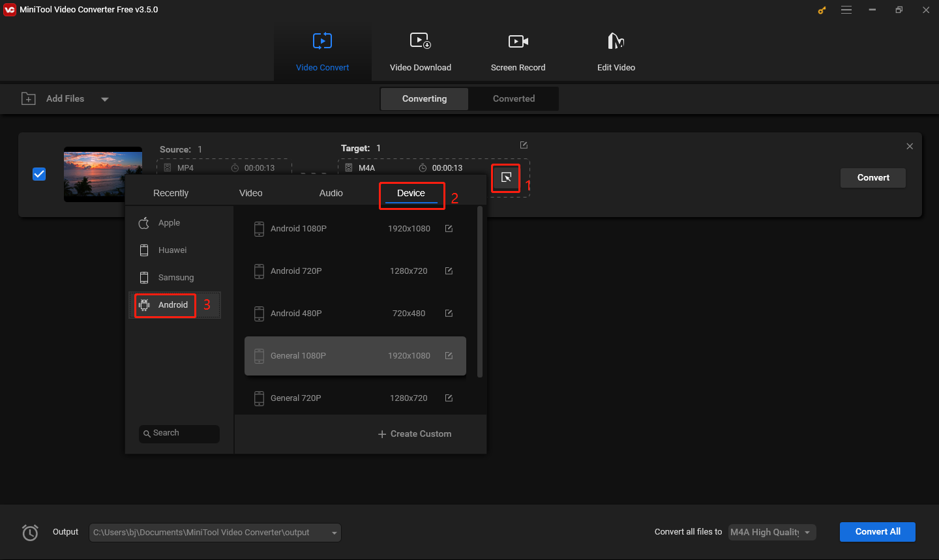Select the Android 720P preset
This screenshot has width=939, height=560.
(355, 271)
